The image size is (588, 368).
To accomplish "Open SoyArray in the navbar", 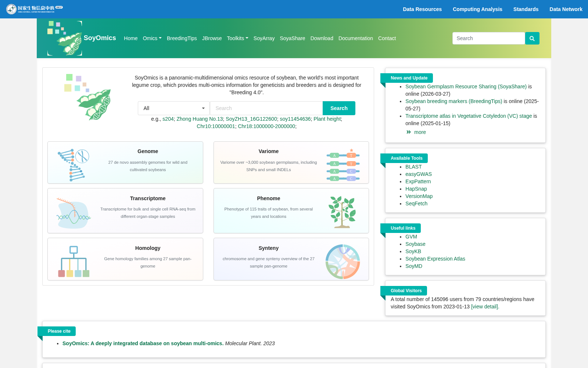I will 264,38.
